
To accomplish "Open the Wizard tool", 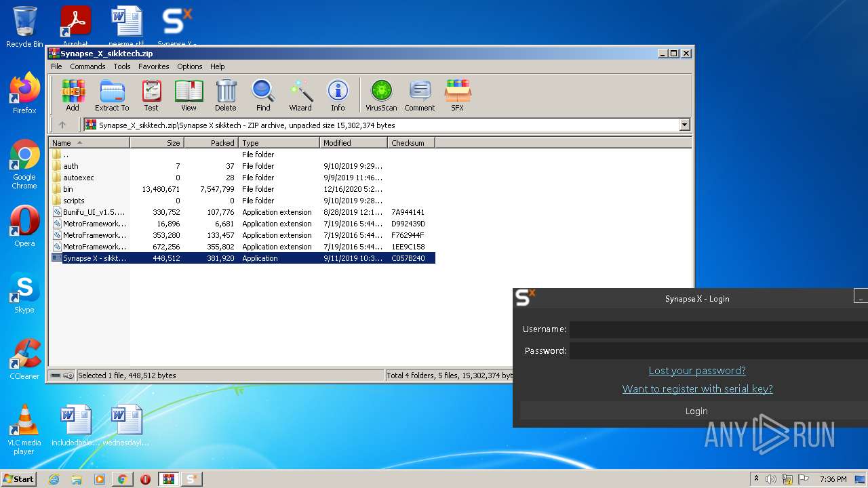I will pos(300,95).
